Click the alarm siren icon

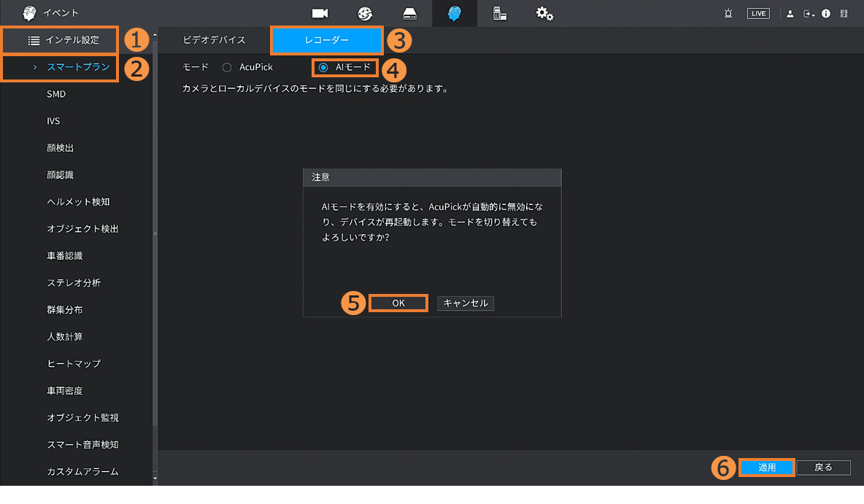[728, 14]
